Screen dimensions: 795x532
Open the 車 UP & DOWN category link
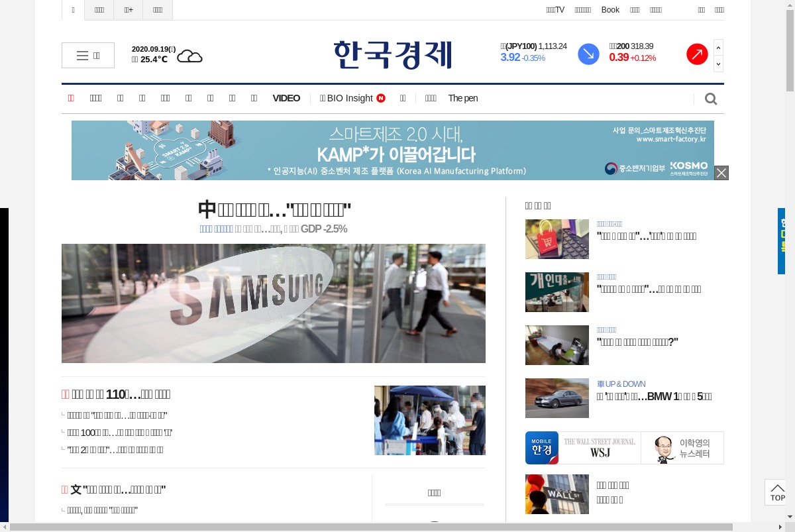[621, 384]
